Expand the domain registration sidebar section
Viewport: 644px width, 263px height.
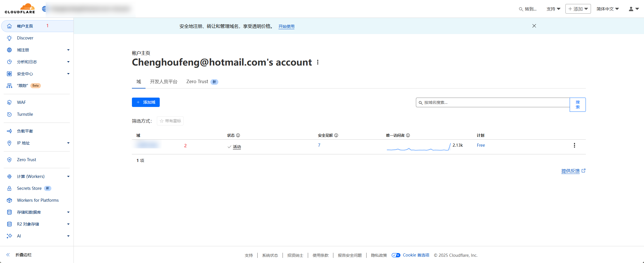point(68,50)
